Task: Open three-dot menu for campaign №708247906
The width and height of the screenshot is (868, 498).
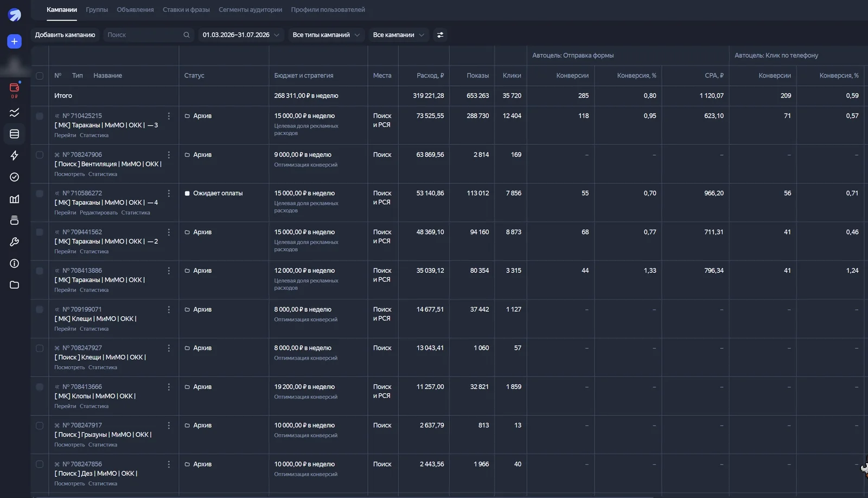Action: pos(169,155)
